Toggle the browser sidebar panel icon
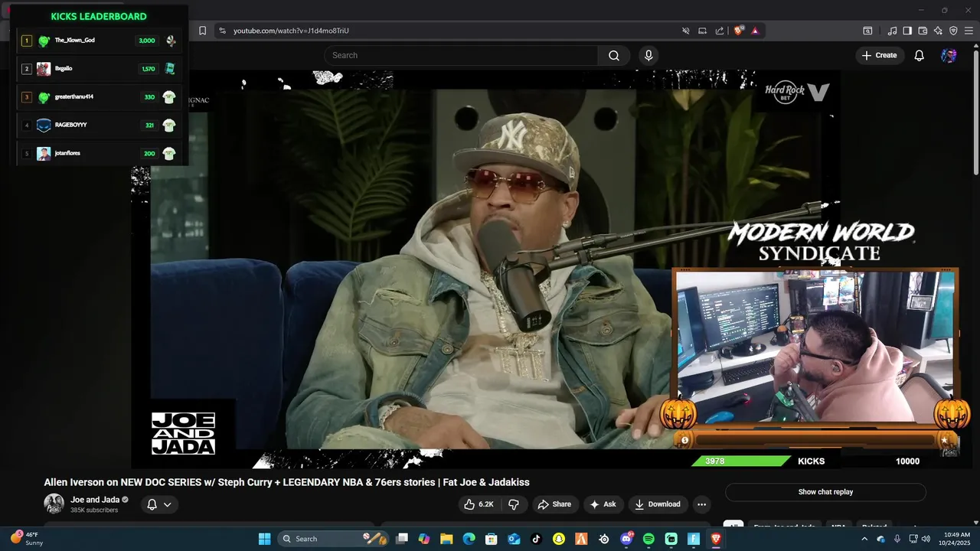This screenshot has height=551, width=980. tap(907, 31)
